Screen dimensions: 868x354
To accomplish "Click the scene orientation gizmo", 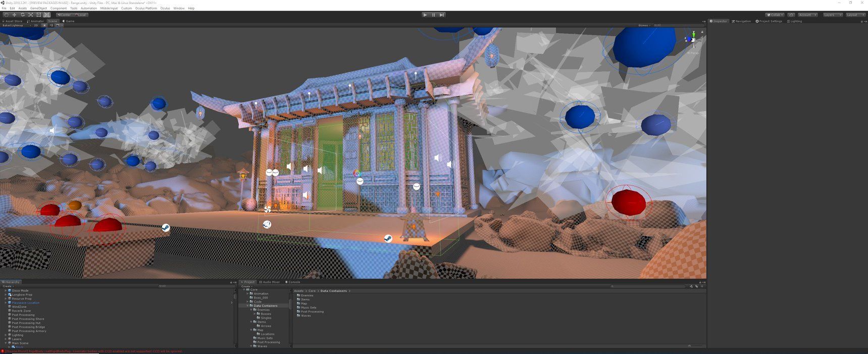I will (x=693, y=39).
